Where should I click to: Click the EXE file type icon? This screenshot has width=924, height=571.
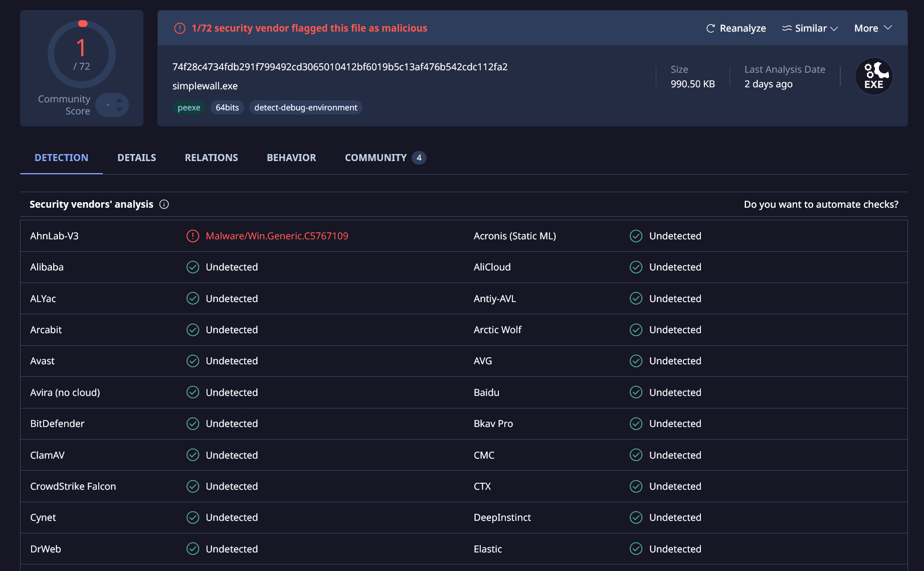(x=874, y=76)
